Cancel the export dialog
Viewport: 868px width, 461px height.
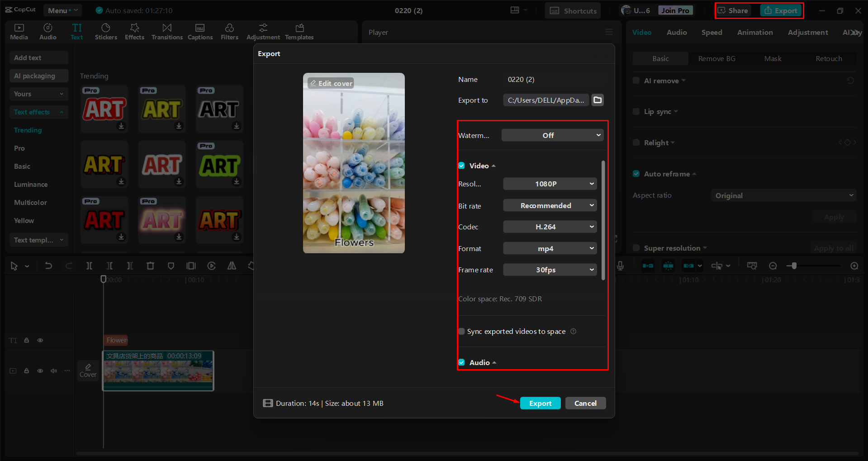coord(585,403)
